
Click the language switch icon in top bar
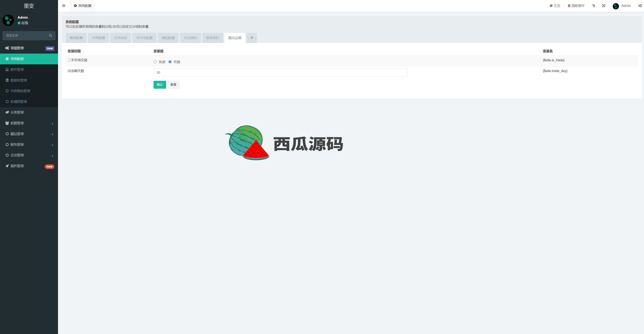pyautogui.click(x=593, y=6)
